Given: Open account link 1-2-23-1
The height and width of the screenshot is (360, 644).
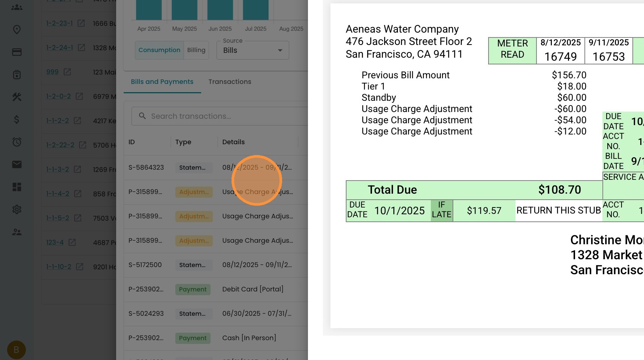Looking at the screenshot, I should pyautogui.click(x=59, y=23).
